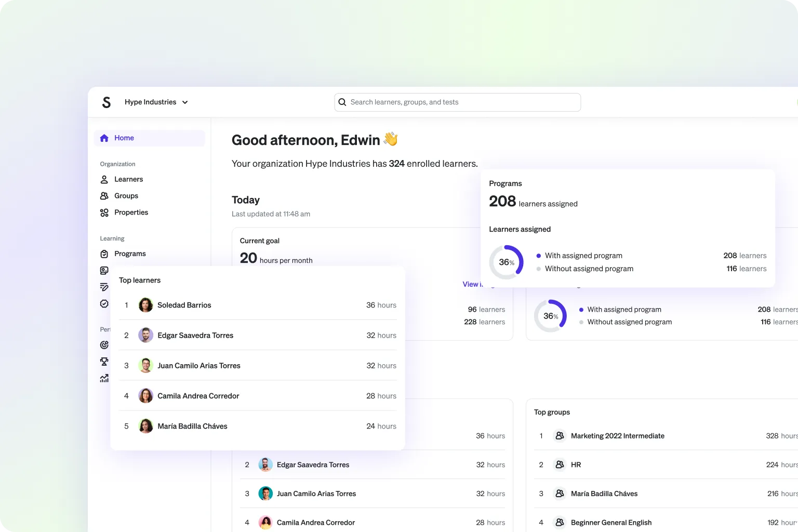
Task: Open the Hype Industries organization dropdown
Action: [x=156, y=102]
